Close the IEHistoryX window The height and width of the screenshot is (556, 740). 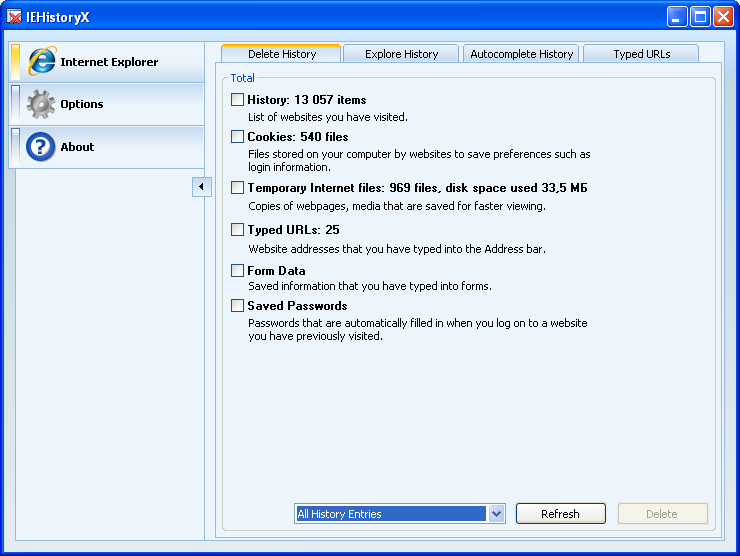(723, 17)
